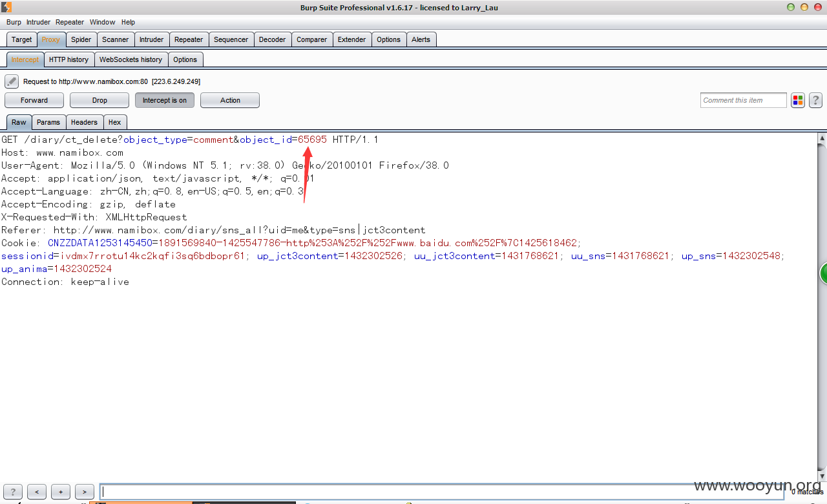Switch to the main Options tab

[x=389, y=39]
